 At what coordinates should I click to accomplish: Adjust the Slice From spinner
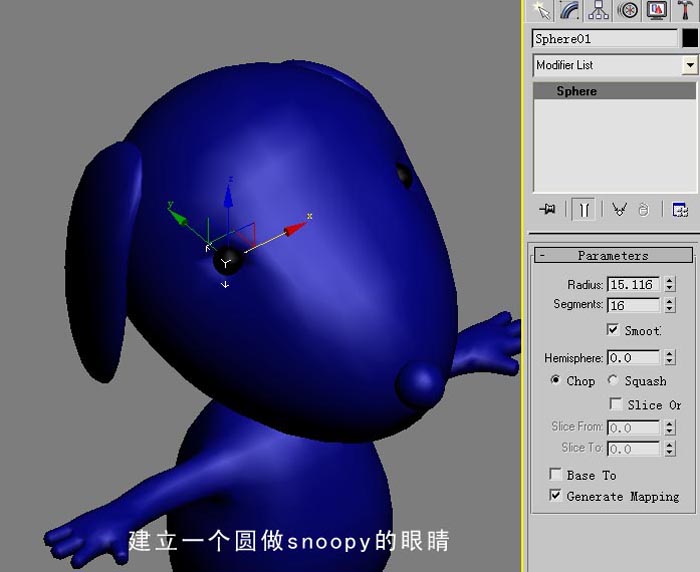click(x=669, y=428)
